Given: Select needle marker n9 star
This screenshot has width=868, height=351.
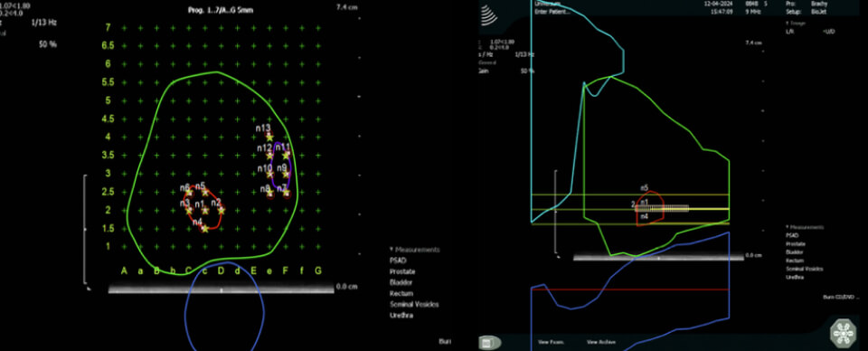Looking at the screenshot, I should coord(287,174).
